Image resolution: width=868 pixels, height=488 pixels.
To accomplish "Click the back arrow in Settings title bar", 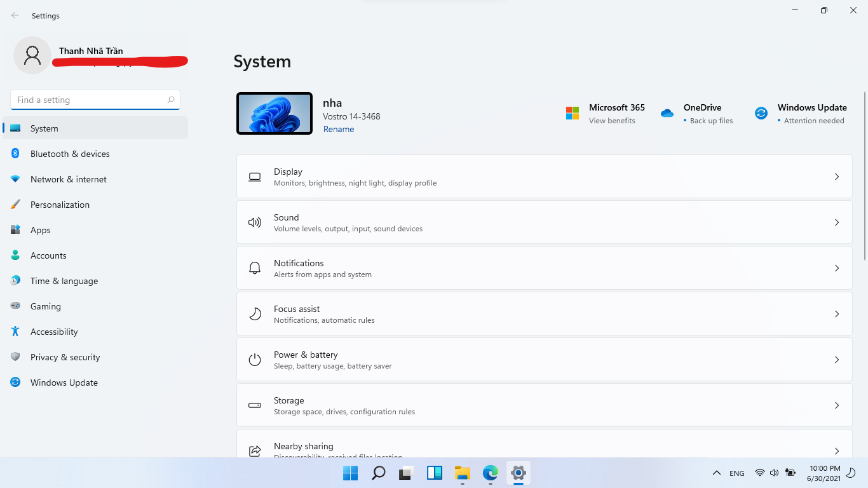I will coord(15,15).
